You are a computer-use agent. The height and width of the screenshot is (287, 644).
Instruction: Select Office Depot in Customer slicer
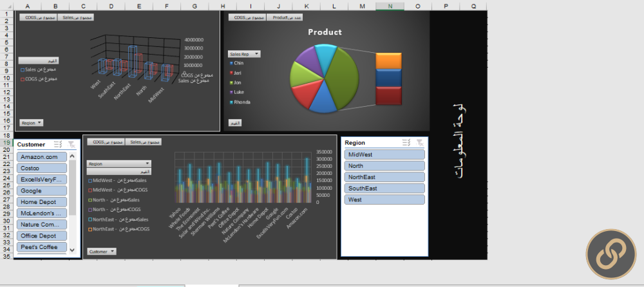(42, 236)
